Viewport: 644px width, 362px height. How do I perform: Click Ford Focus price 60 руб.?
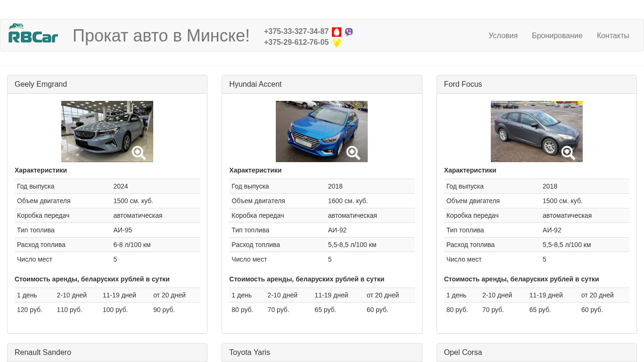[x=592, y=310]
